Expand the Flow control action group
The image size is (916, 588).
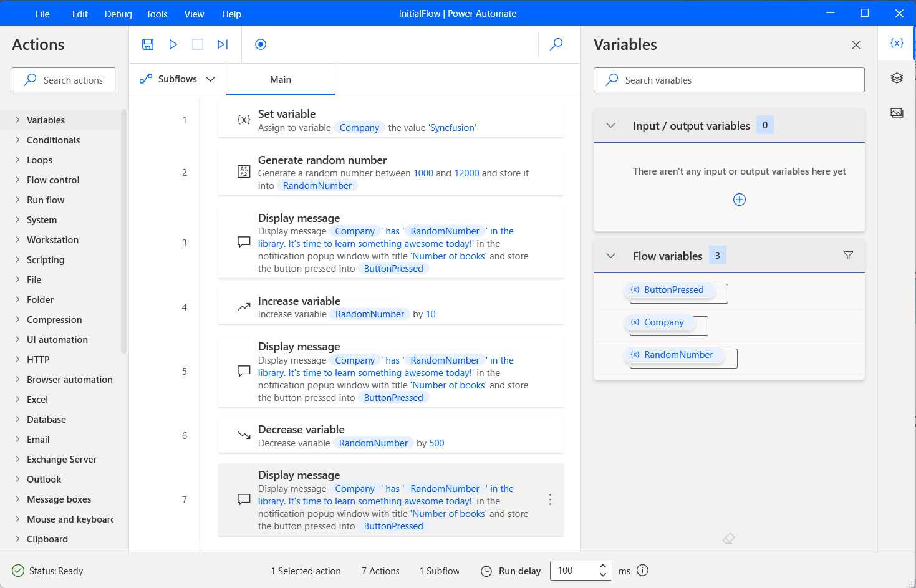17,180
